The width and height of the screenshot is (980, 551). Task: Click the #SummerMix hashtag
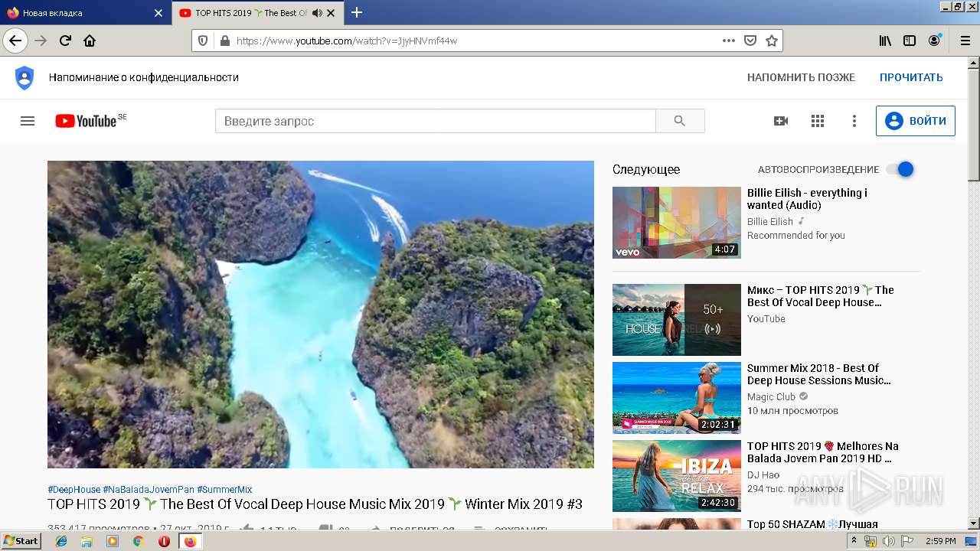(224, 490)
